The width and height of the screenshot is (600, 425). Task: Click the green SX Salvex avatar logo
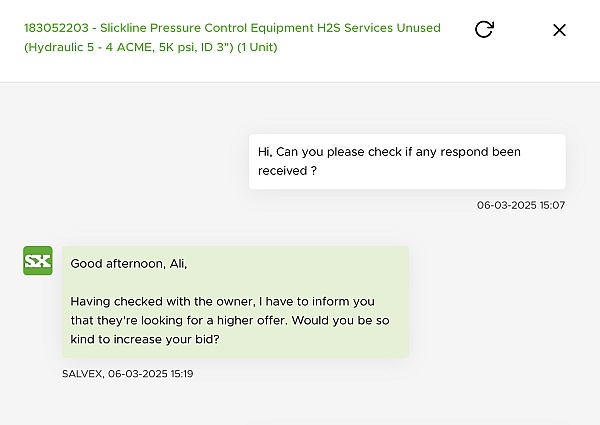[38, 261]
